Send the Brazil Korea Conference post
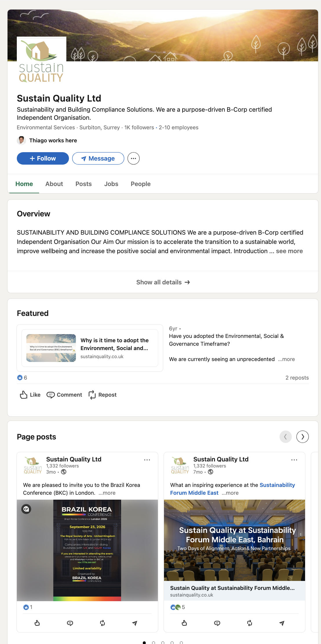321x644 pixels. [x=135, y=623]
